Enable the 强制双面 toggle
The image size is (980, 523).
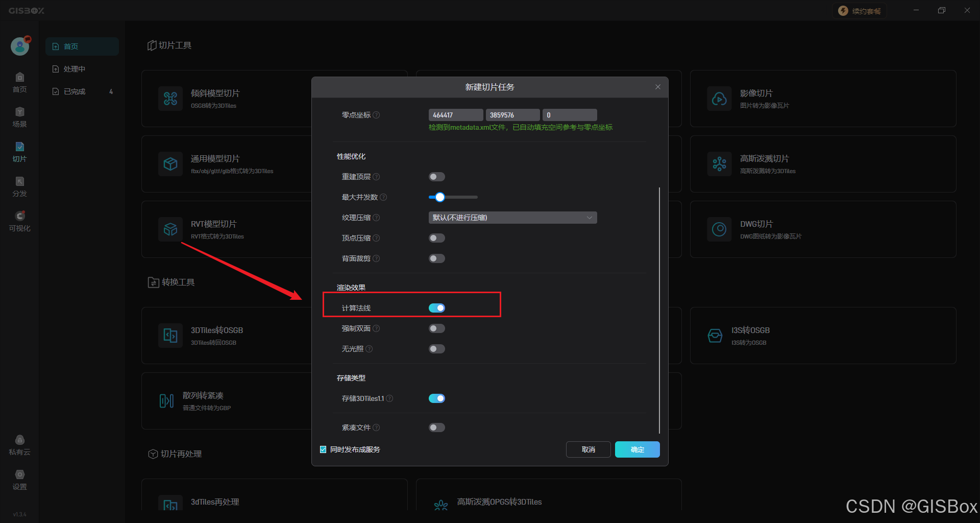tap(437, 328)
